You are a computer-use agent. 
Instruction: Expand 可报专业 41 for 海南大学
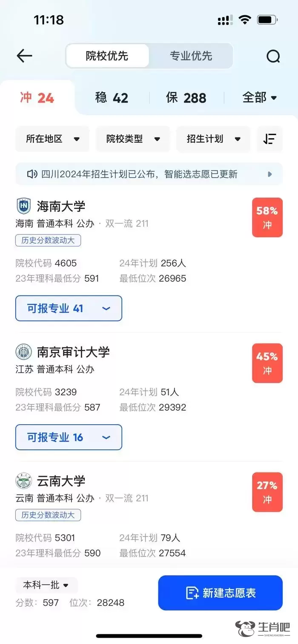click(x=69, y=308)
